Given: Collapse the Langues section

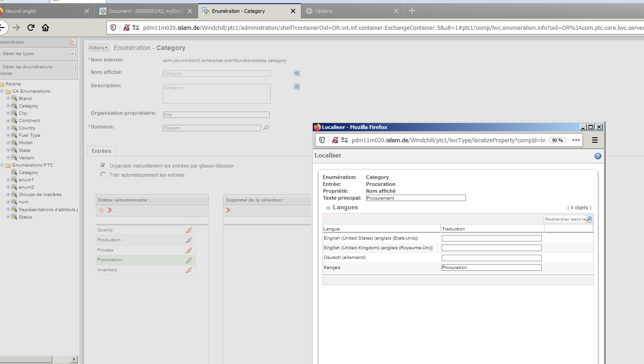Looking at the screenshot, I should click(x=328, y=208).
